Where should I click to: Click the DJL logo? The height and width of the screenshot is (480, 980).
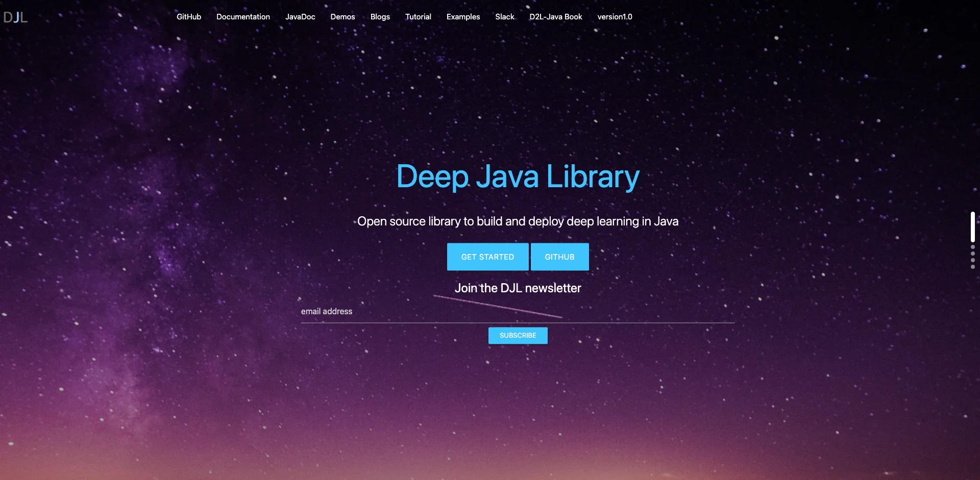pyautogui.click(x=15, y=17)
